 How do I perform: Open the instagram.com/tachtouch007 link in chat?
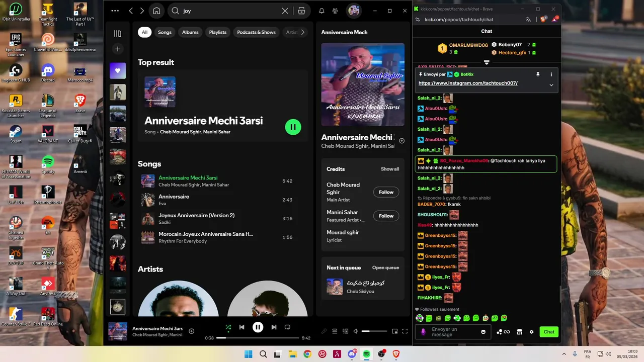pyautogui.click(x=468, y=83)
